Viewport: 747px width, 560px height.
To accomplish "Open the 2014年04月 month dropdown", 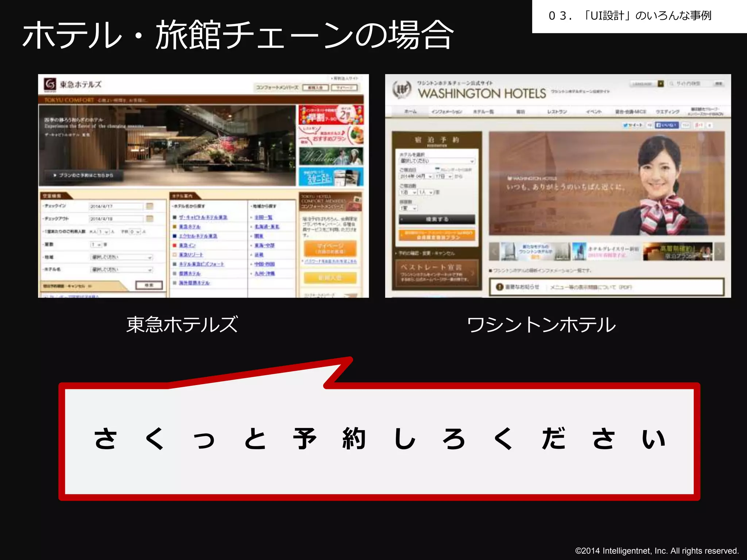I will tap(416, 176).
